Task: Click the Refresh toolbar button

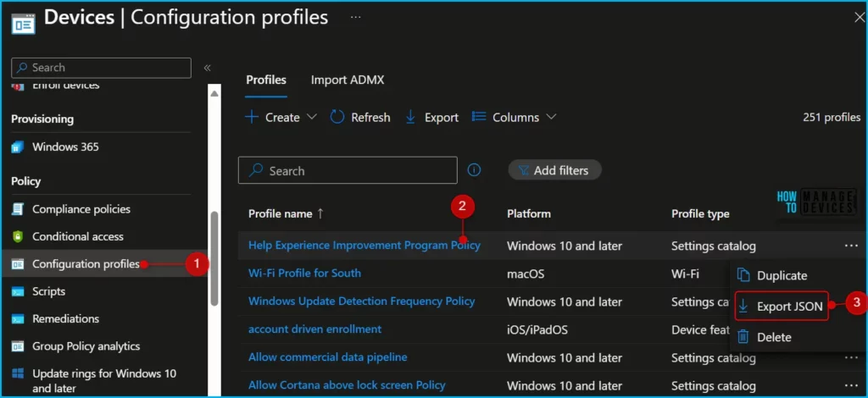Action: click(x=360, y=117)
